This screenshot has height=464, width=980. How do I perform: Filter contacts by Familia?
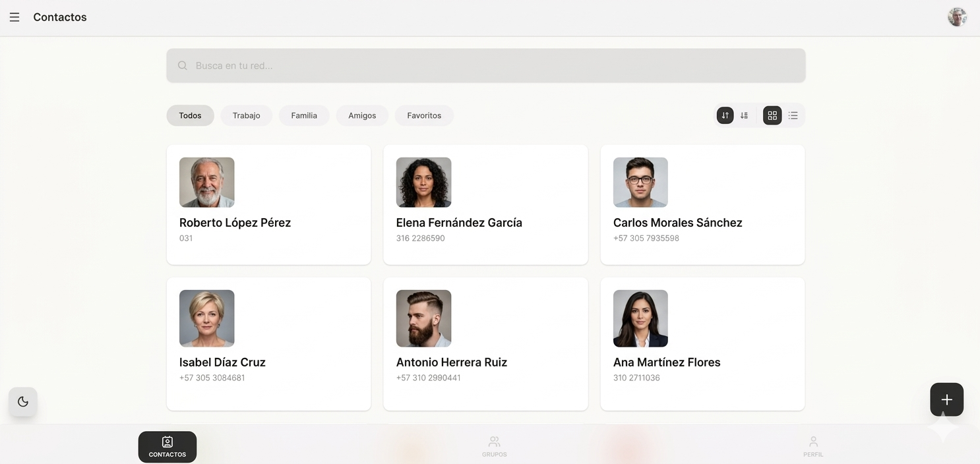click(x=304, y=115)
